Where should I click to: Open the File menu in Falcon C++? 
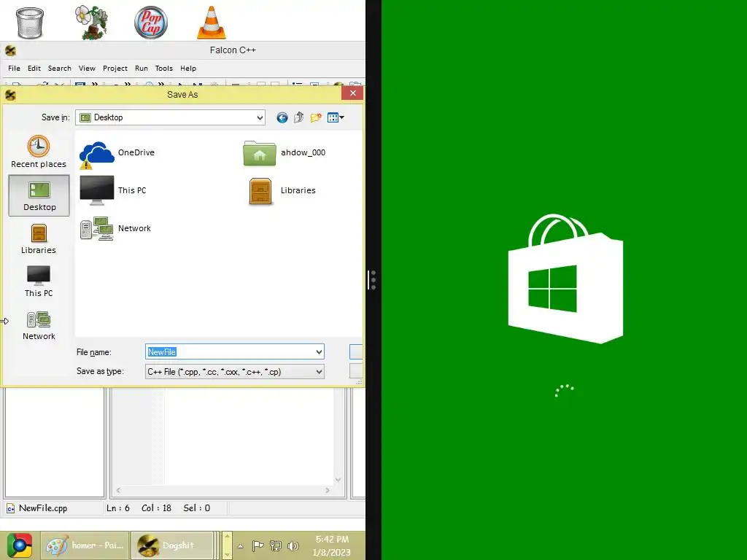(14, 69)
